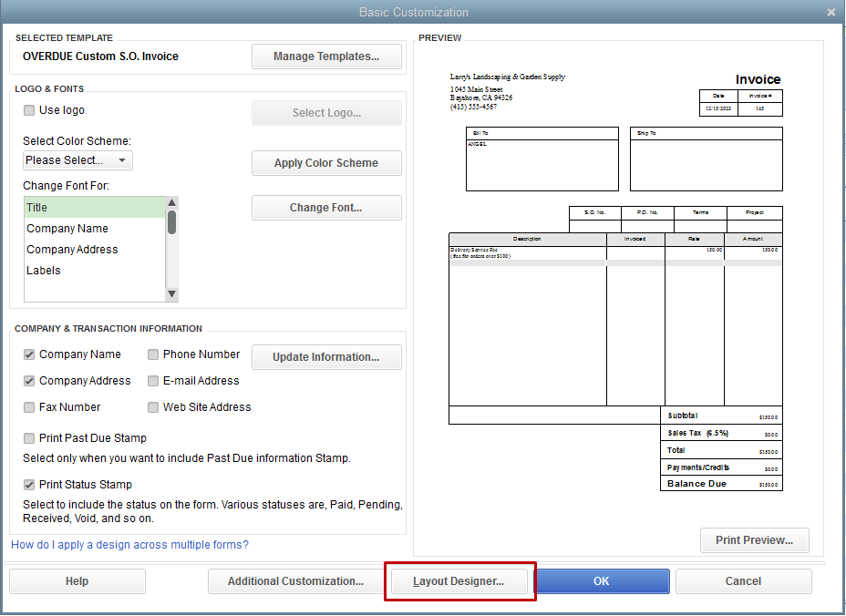Select Labels in font list
The height and width of the screenshot is (616, 846).
95,271
